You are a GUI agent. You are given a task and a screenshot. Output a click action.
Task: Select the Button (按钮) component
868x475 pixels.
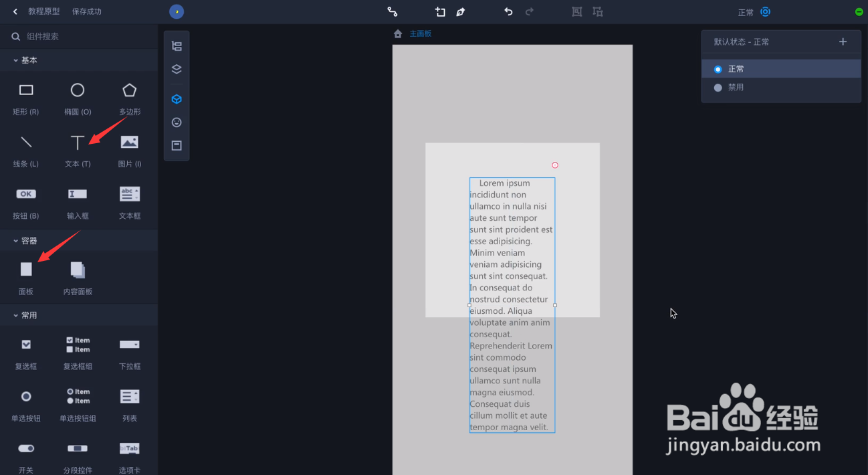tap(26, 201)
